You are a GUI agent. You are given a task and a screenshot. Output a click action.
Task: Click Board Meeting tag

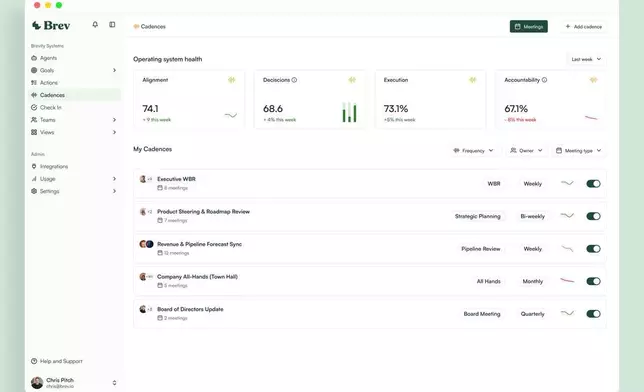click(482, 314)
